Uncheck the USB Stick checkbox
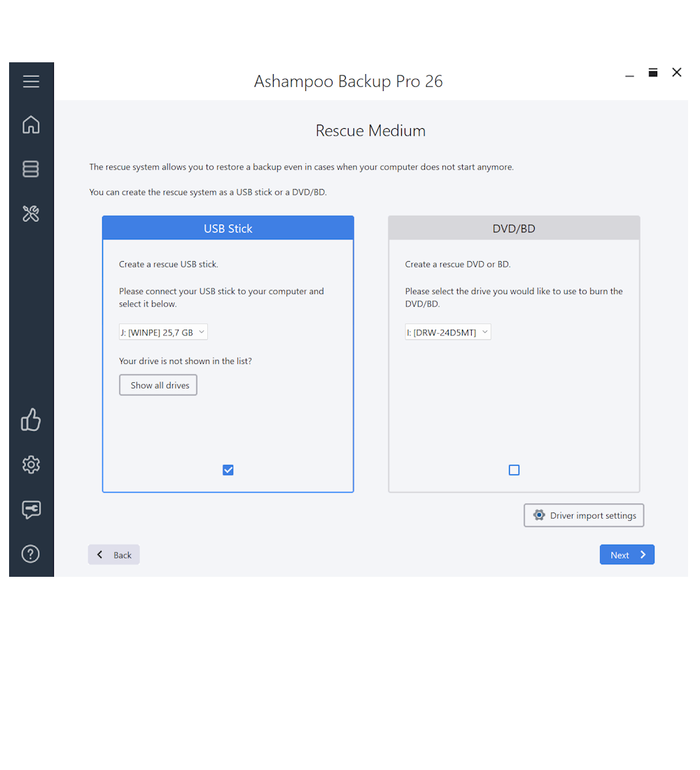Screen dimensions: 700x770 tap(228, 470)
